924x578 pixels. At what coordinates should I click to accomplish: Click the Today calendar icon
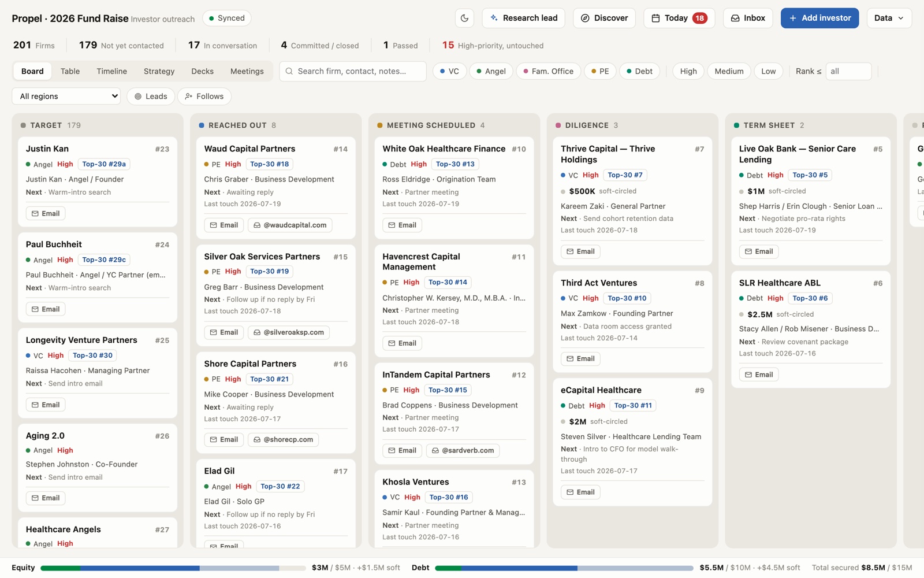(655, 18)
